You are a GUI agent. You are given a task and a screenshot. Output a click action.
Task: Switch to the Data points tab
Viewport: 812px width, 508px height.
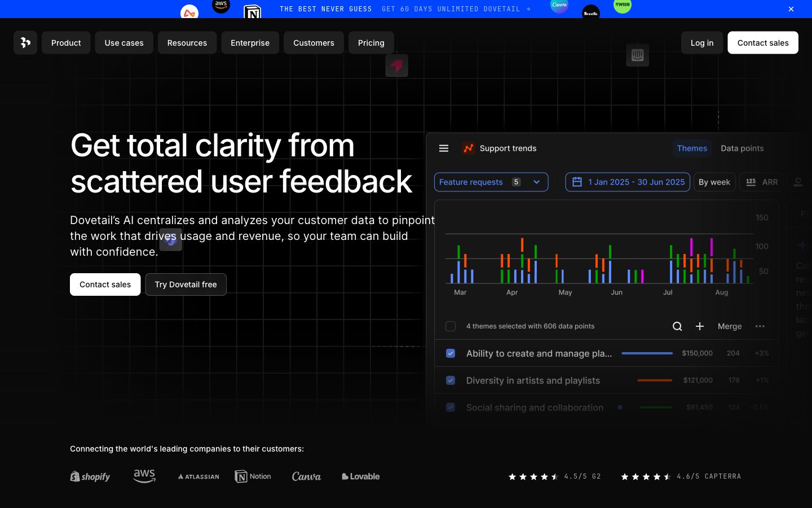742,148
